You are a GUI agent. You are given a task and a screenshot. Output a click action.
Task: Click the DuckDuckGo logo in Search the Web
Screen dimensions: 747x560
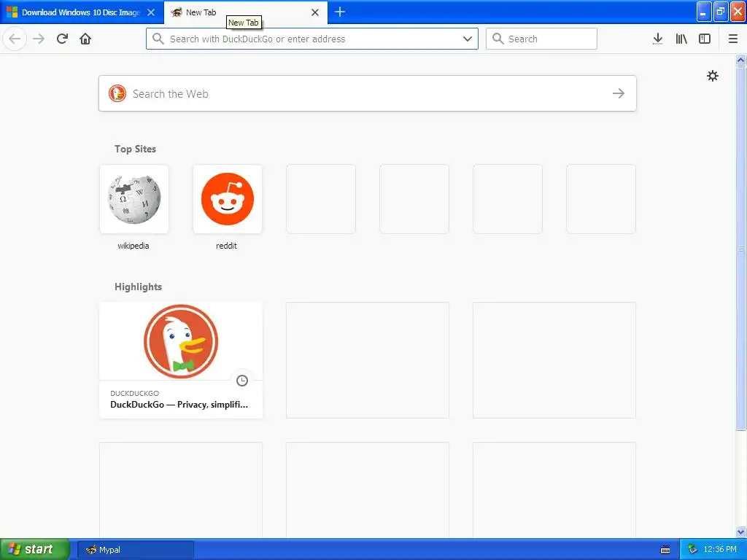point(117,93)
